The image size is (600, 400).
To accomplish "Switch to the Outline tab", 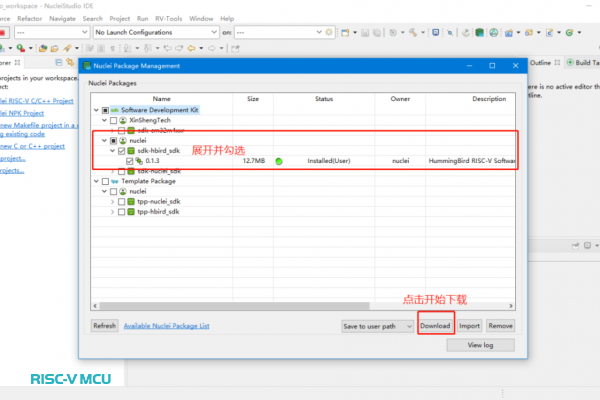I will click(545, 62).
